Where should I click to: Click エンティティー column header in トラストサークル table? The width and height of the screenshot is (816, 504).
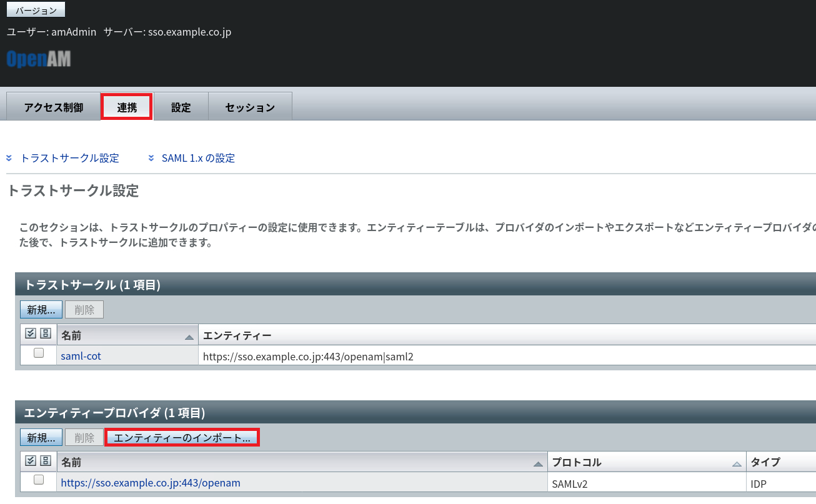tap(237, 336)
